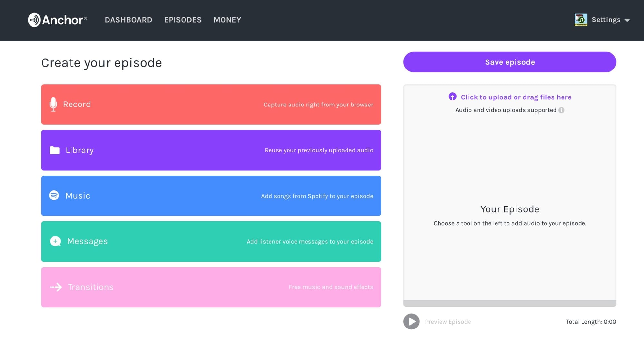Open the Money page
The height and width of the screenshot is (351, 644).
227,20
